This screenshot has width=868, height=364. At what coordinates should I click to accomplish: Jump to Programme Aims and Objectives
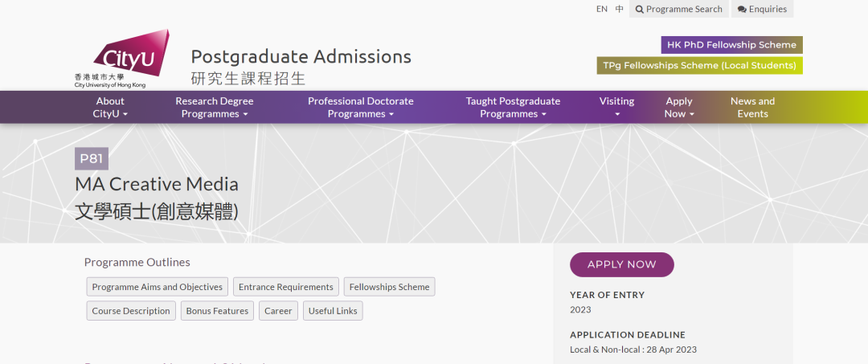point(157,287)
